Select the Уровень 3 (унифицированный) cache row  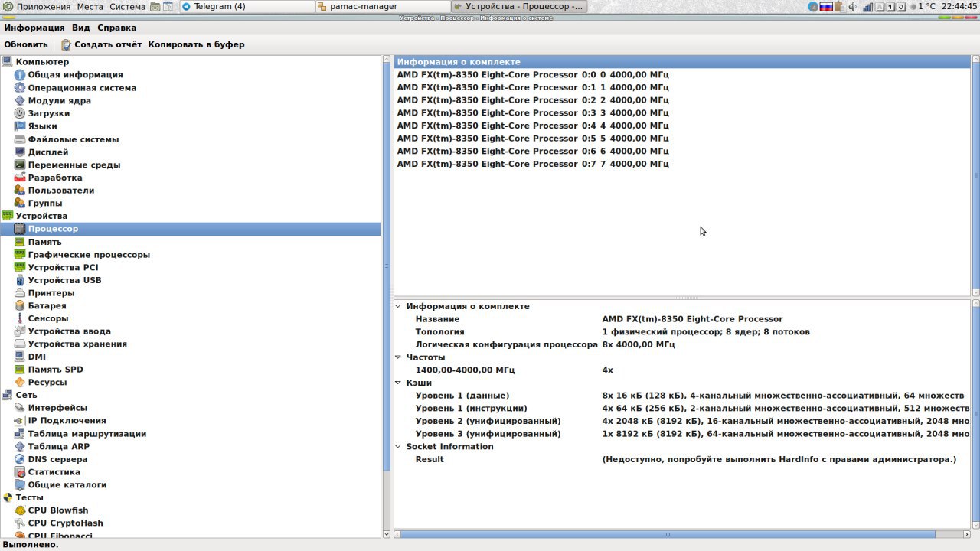[681, 434]
